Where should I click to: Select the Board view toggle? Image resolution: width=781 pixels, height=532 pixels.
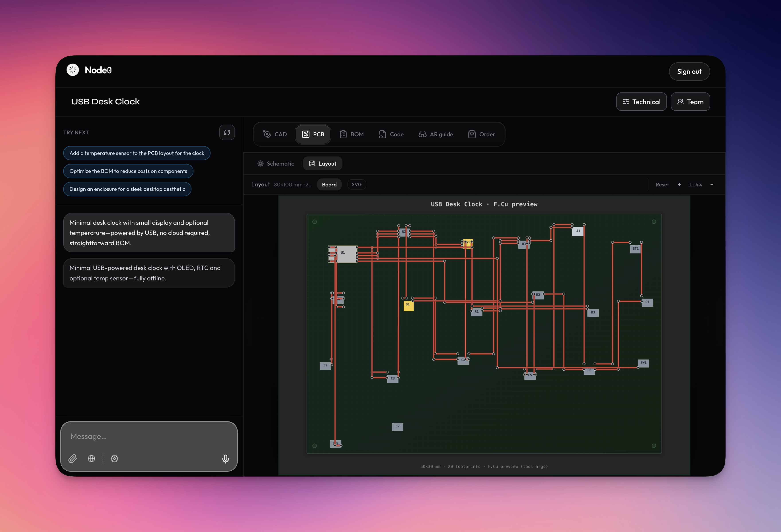329,184
